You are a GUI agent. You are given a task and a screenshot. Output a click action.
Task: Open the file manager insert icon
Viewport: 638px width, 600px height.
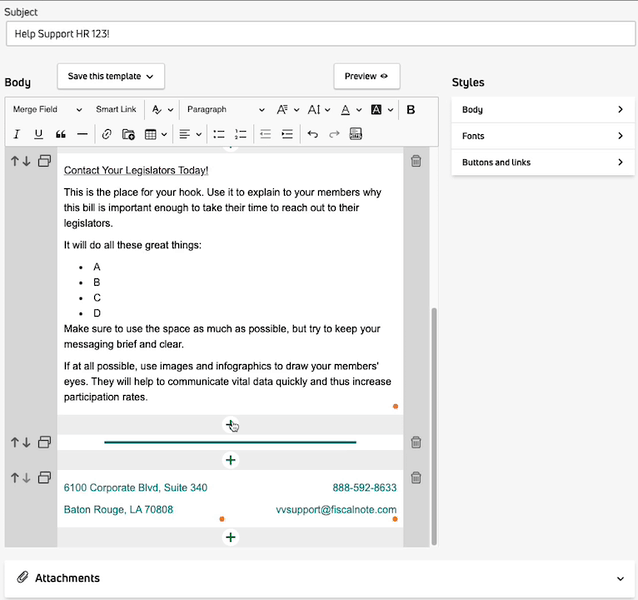(x=128, y=134)
